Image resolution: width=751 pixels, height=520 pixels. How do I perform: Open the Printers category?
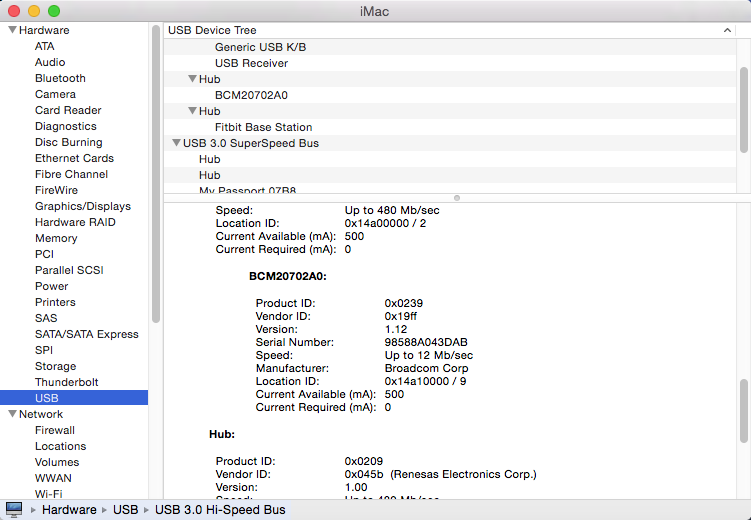coord(55,302)
